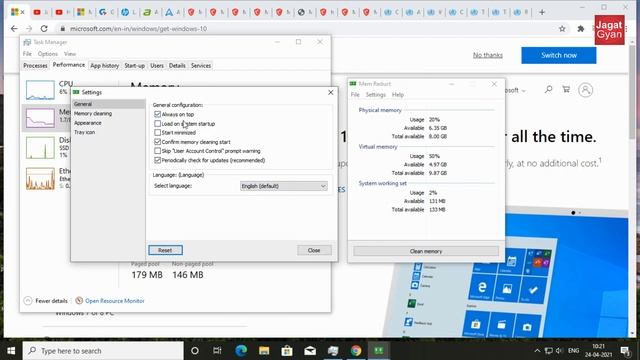Switch to the Start-up tab
The height and width of the screenshot is (360, 640).
(x=134, y=66)
